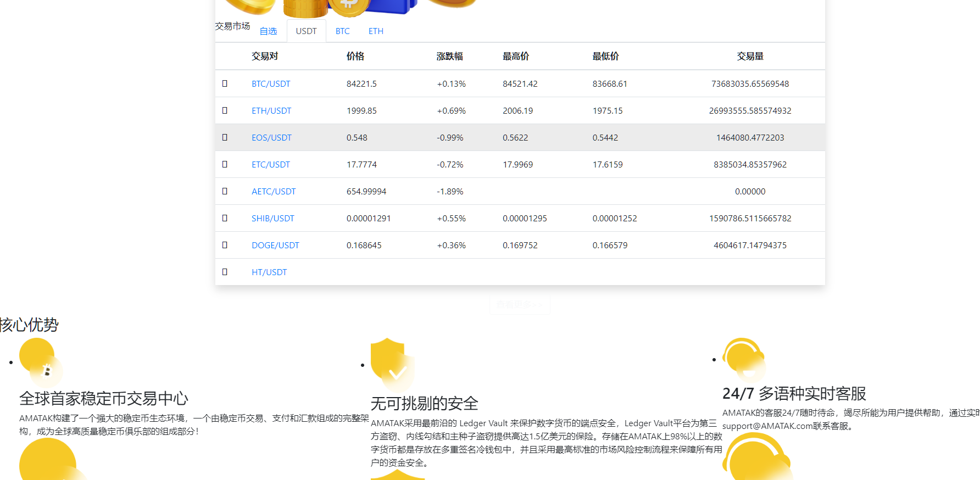Open the DOGE/USDT trading pair link

(x=275, y=245)
